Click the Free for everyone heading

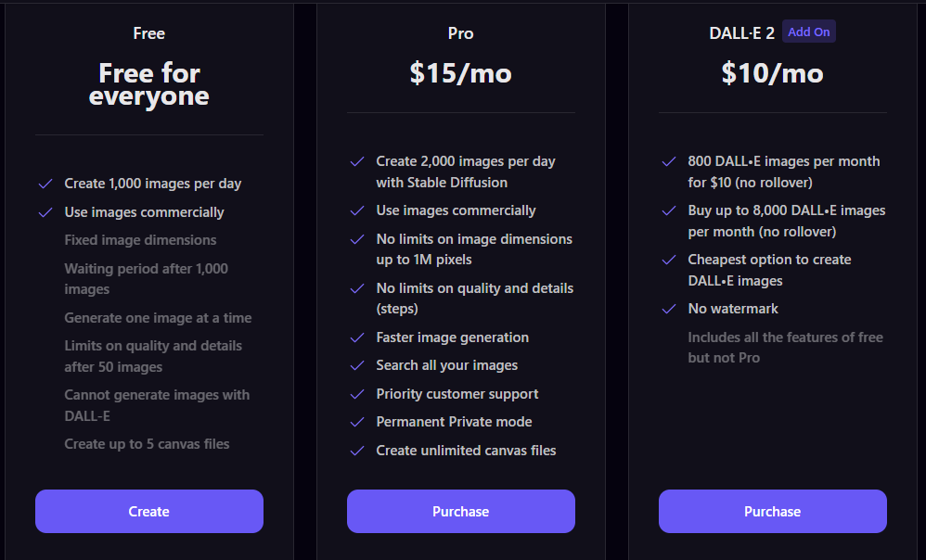[148, 85]
